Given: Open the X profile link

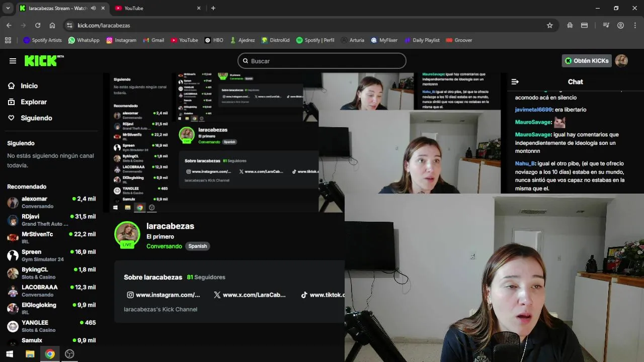Looking at the screenshot, I should [x=250, y=295].
